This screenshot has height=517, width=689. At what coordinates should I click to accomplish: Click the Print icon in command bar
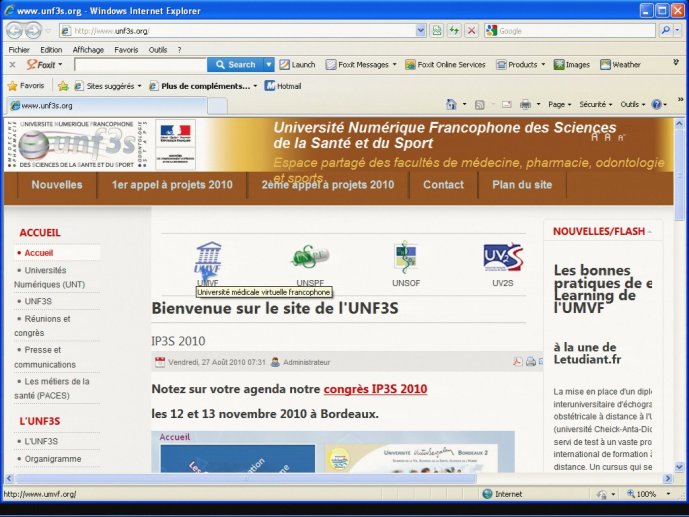[x=525, y=105]
